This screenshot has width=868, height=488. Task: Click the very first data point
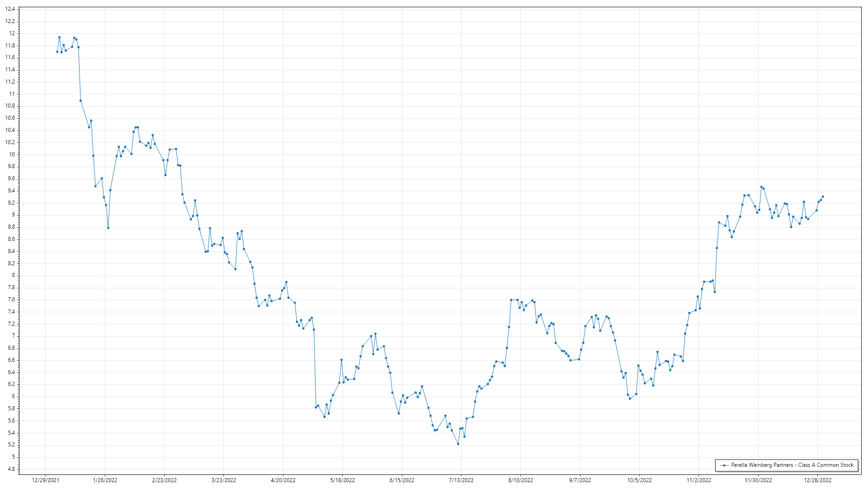tap(57, 52)
